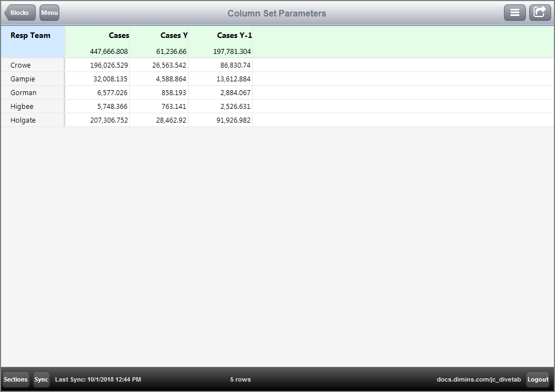Image resolution: width=555 pixels, height=392 pixels.
Task: Select the Gampie row
Action: (x=23, y=79)
